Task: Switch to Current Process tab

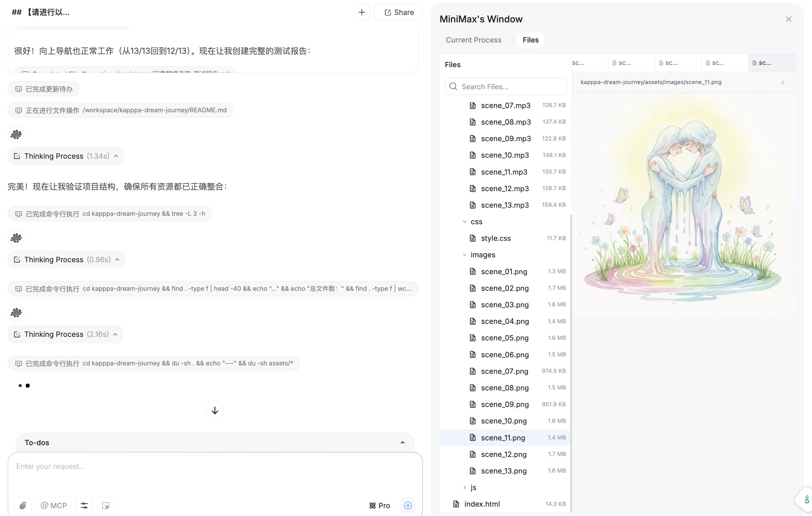Action: click(473, 40)
